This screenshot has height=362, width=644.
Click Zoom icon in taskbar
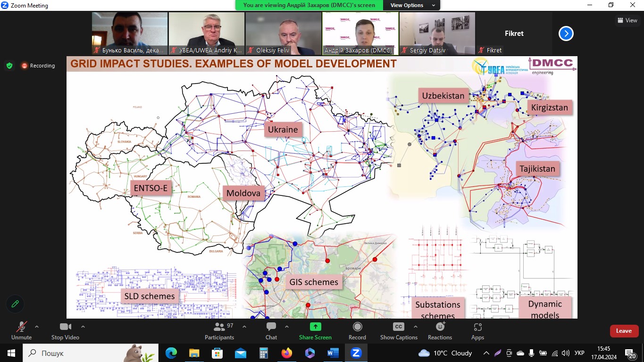356,353
